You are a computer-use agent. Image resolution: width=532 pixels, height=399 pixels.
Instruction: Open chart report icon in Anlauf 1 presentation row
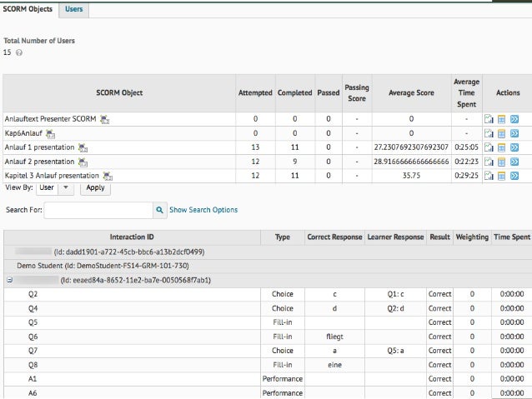[489, 147]
